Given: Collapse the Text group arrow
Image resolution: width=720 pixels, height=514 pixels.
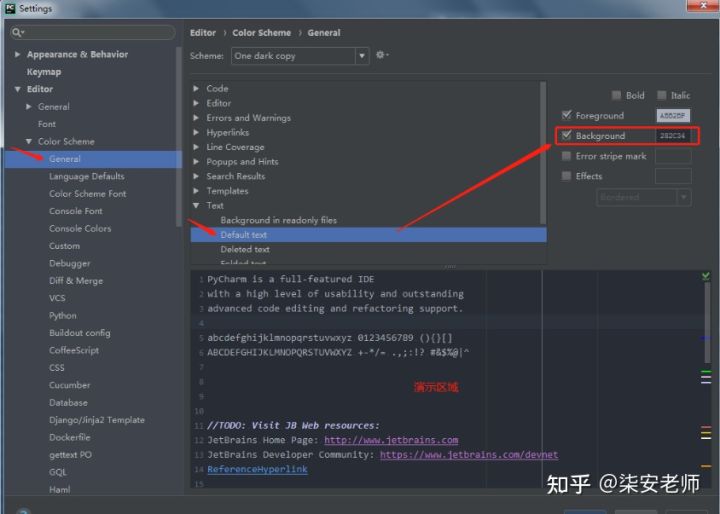Looking at the screenshot, I should point(196,206).
